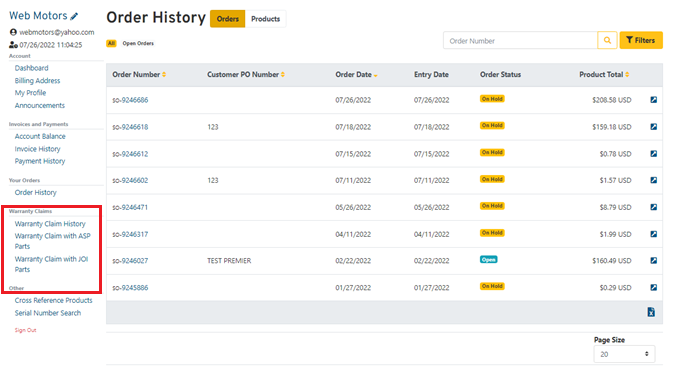This screenshot has width=674, height=376.
Task: Open Order History in sidebar
Action: 36,193
